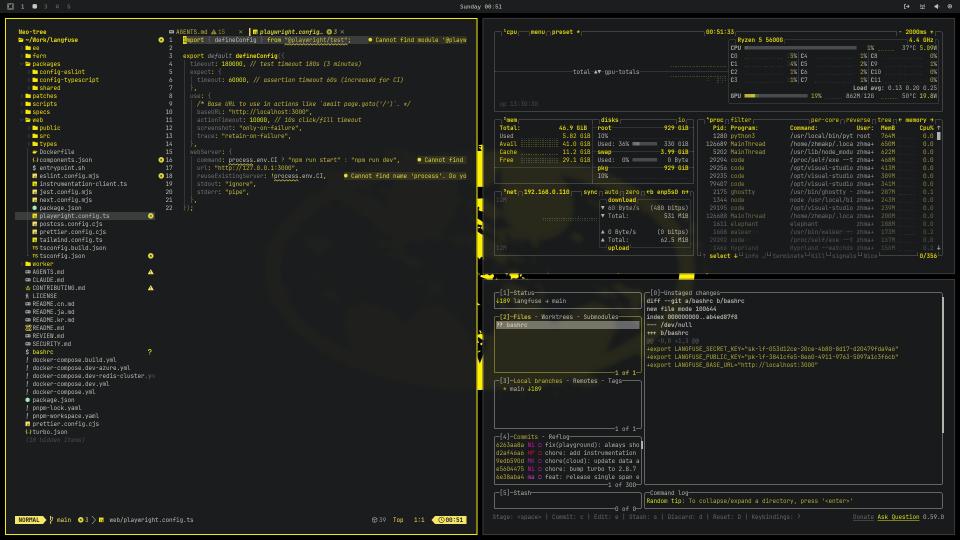Expand the scripts folder
This screenshot has height=540, width=960.
tap(40, 103)
